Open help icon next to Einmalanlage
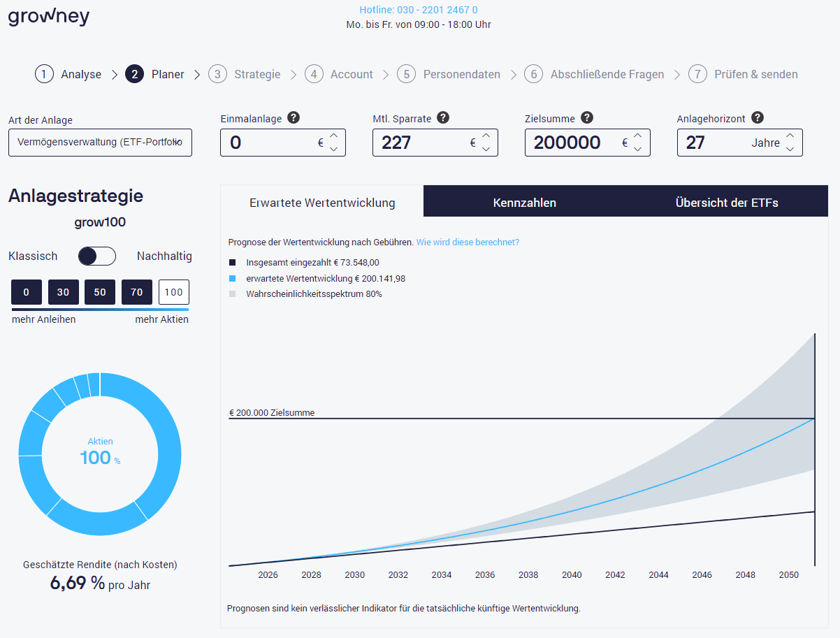Image resolution: width=840 pixels, height=638 pixels. 294,118
